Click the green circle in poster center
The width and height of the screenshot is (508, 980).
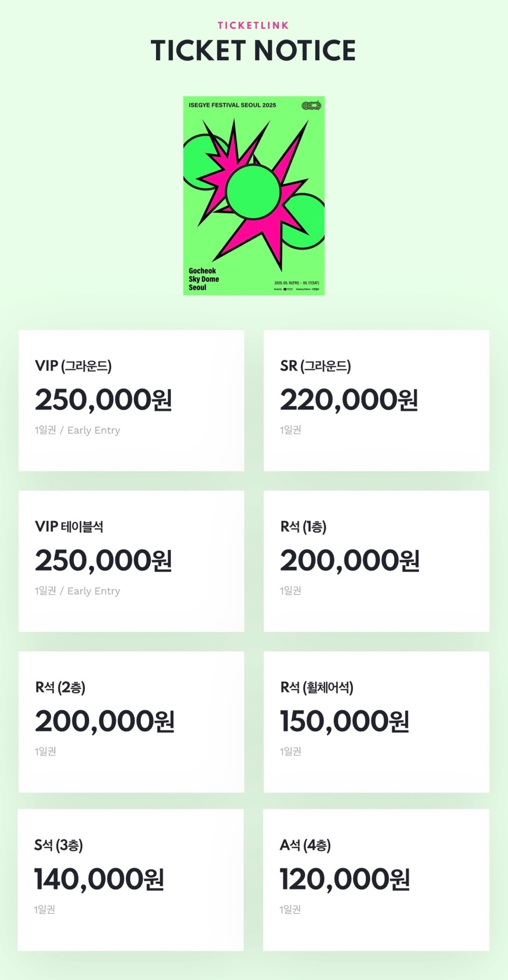tap(253, 192)
